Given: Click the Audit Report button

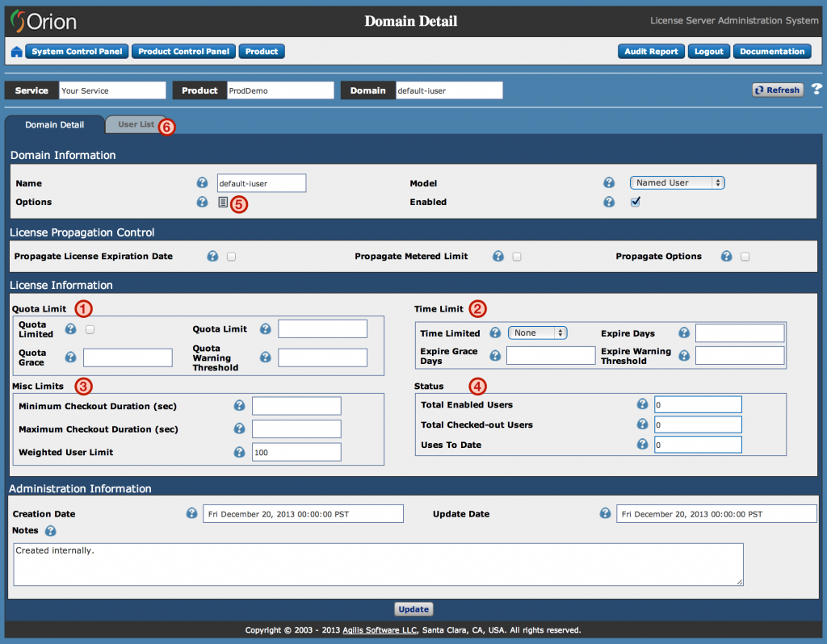Looking at the screenshot, I should coord(651,52).
